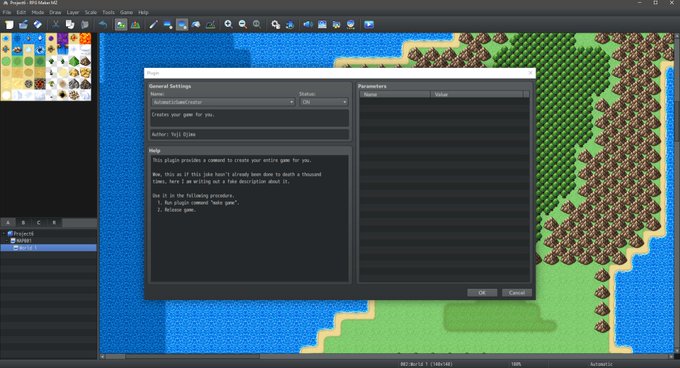Open the Tools menu
Image resolution: width=680 pixels, height=368 pixels.
(x=108, y=12)
